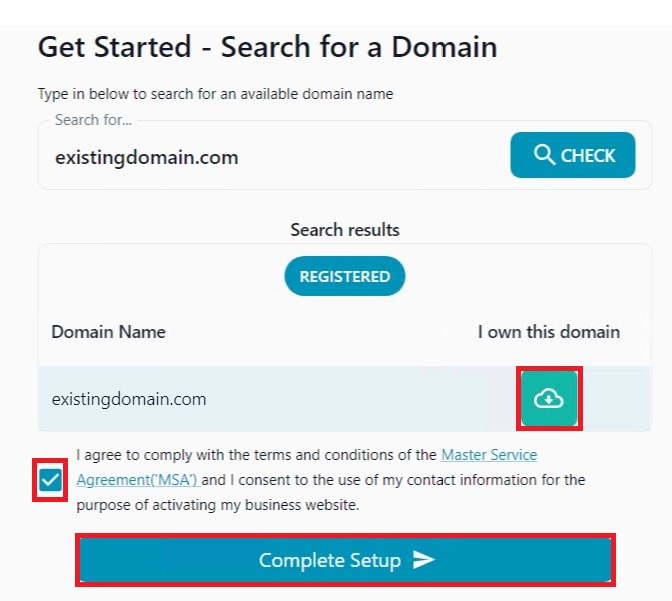Click the 'Get Started - Search for a Domain' title

point(267,47)
